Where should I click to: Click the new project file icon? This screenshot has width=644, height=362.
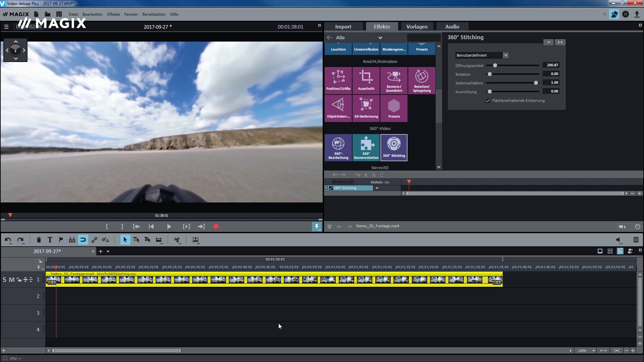click(36, 14)
